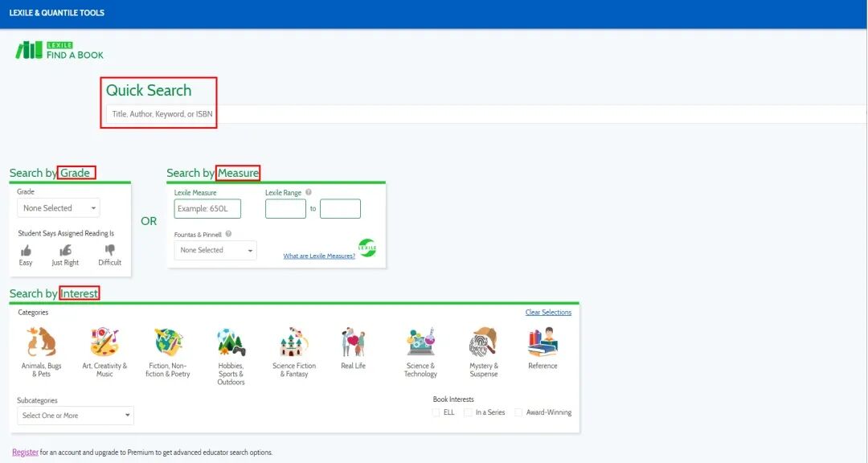Viewport: 868px width, 463px height.
Task: Click the help icon next to Fountas & Pinnell
Action: click(228, 234)
